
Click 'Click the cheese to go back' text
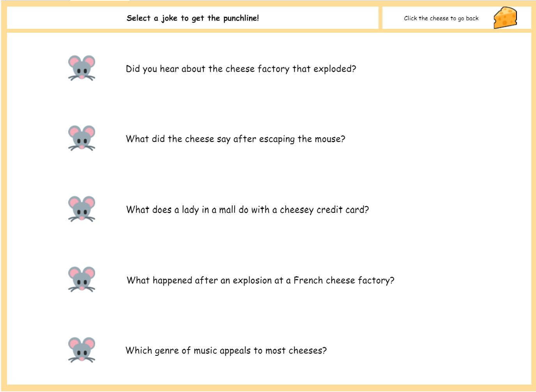[x=441, y=18]
